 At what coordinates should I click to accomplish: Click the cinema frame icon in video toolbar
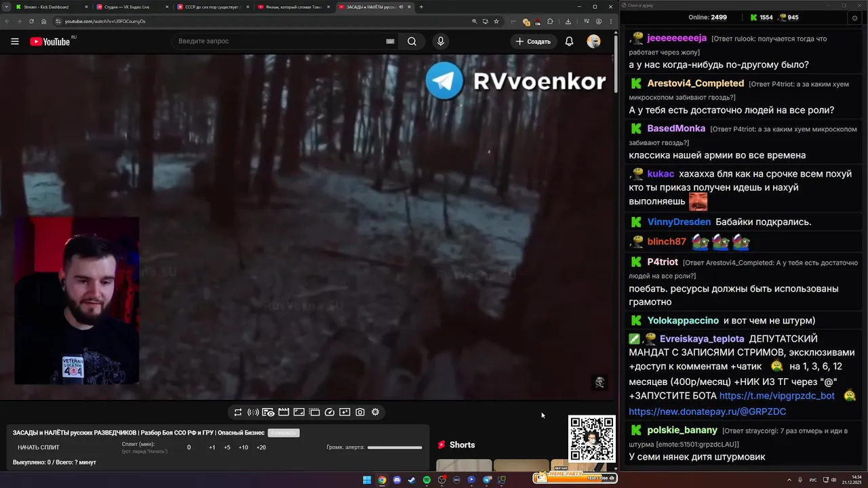[314, 412]
